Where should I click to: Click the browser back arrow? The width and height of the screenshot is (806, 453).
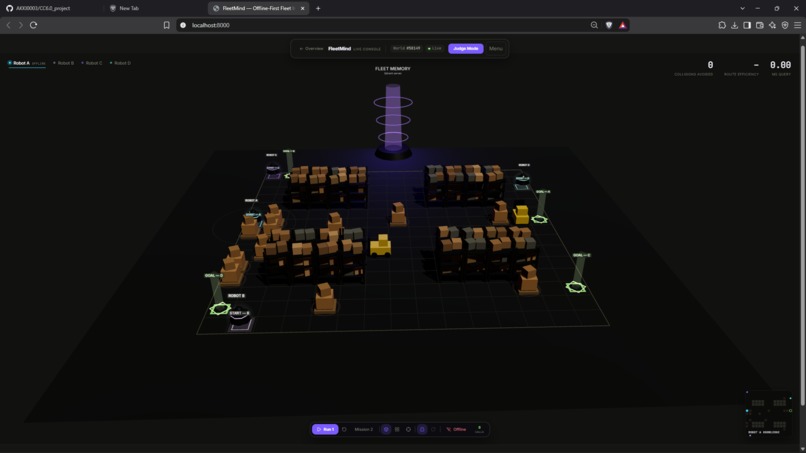click(x=9, y=25)
